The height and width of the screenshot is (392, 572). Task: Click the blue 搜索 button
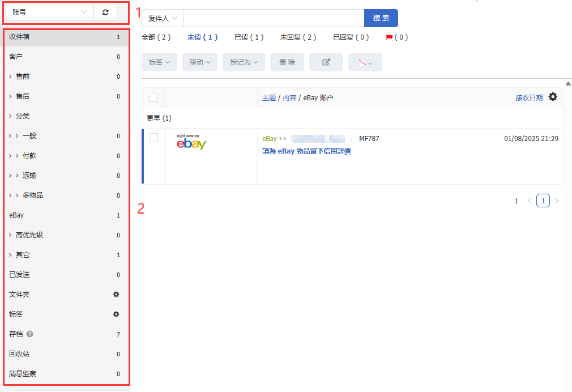381,18
